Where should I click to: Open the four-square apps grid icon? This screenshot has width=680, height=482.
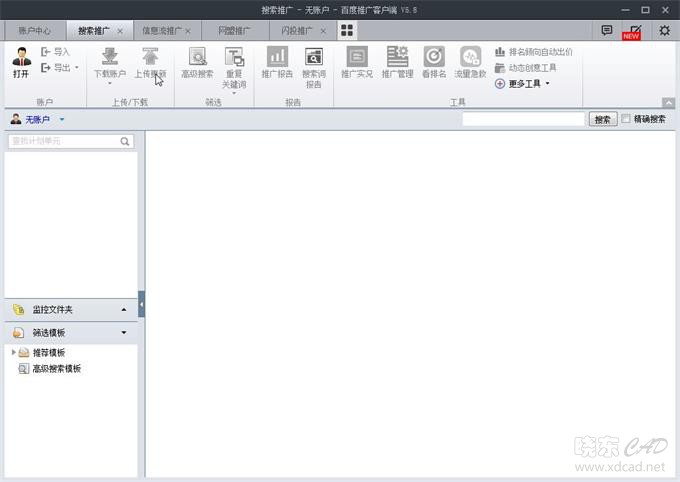tap(347, 30)
